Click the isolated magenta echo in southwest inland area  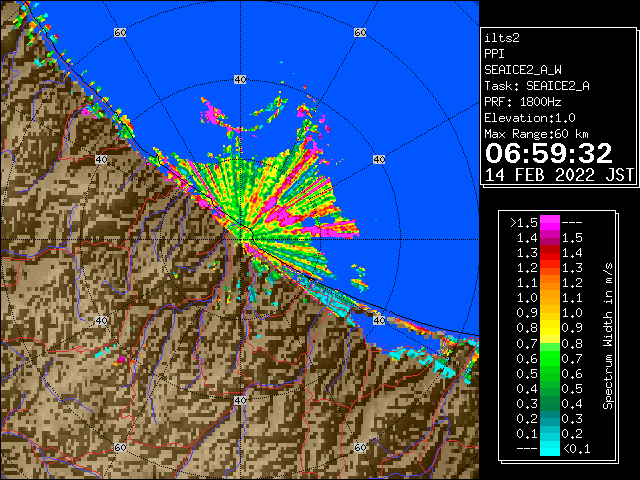(121, 360)
